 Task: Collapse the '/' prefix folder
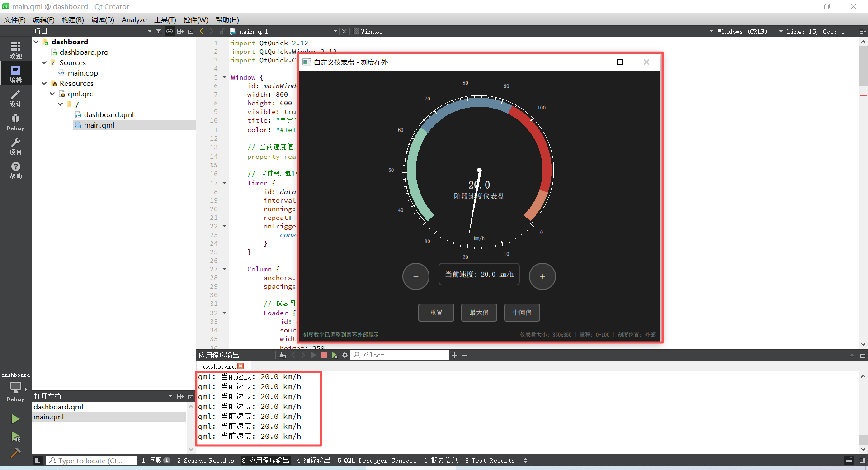(x=61, y=104)
